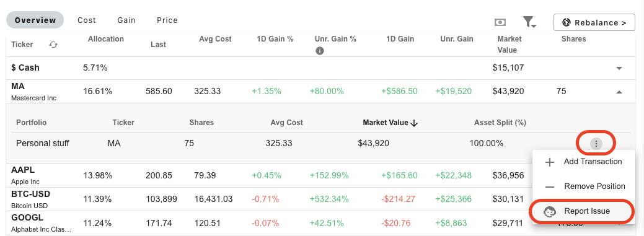Sort by Market Value column arrow
644x236 pixels.
(414, 123)
